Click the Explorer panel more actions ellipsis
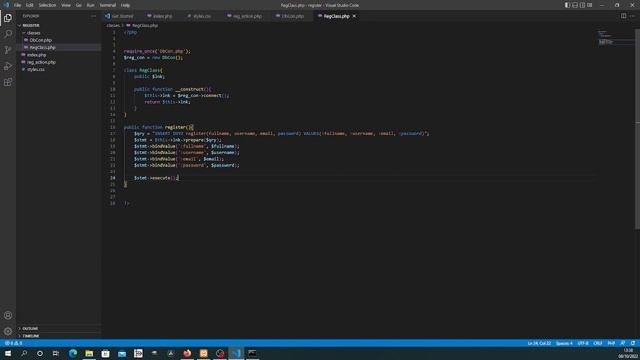 tap(93, 16)
